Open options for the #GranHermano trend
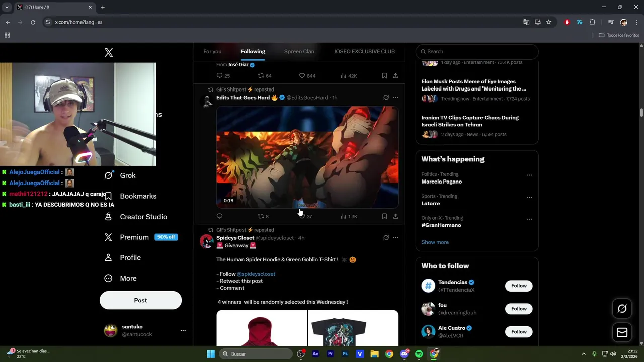 coord(529,219)
